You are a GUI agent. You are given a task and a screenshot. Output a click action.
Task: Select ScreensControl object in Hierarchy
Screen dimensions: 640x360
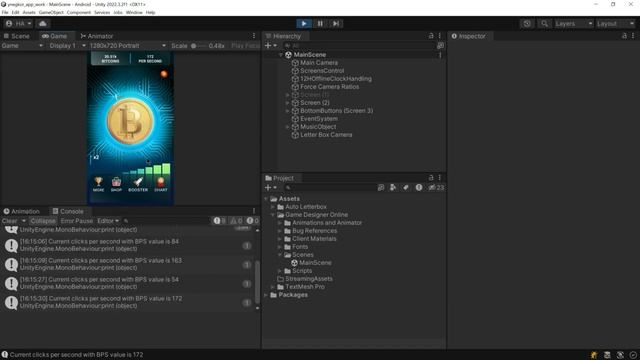click(x=322, y=71)
